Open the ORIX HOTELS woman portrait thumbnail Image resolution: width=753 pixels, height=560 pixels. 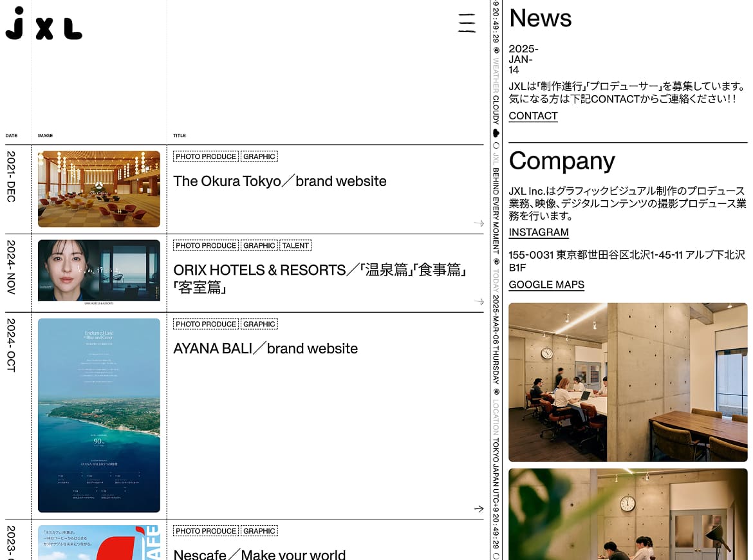[99, 272]
